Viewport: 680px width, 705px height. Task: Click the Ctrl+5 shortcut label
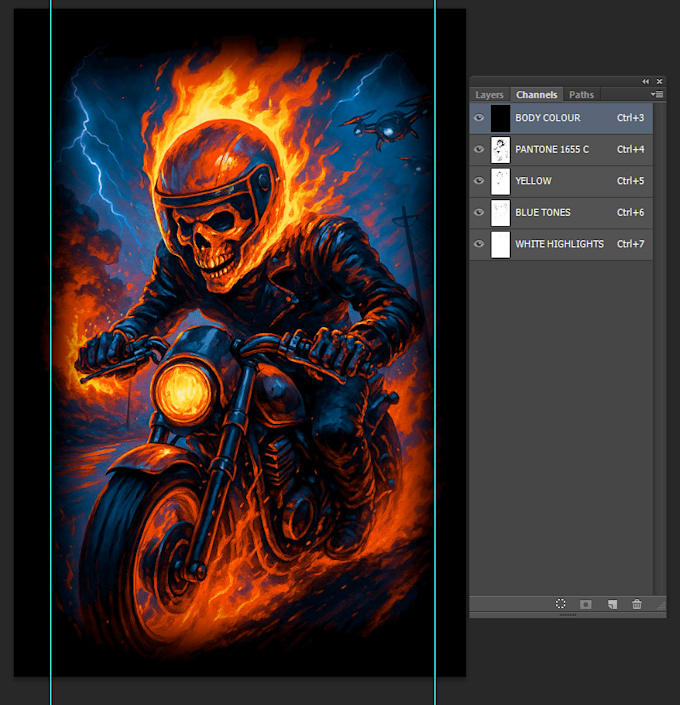(631, 181)
